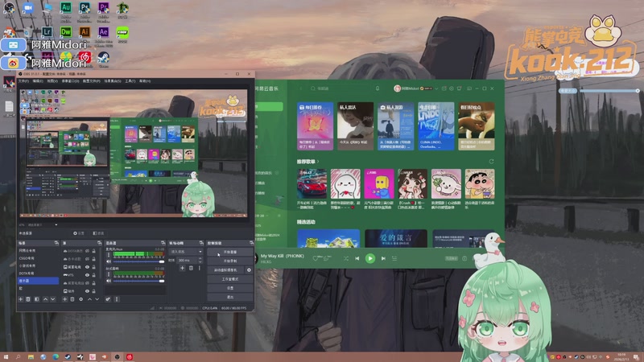Viewport: 644px width, 362px height.
Task: Open source properties gear in Sources panel
Action: (81, 299)
